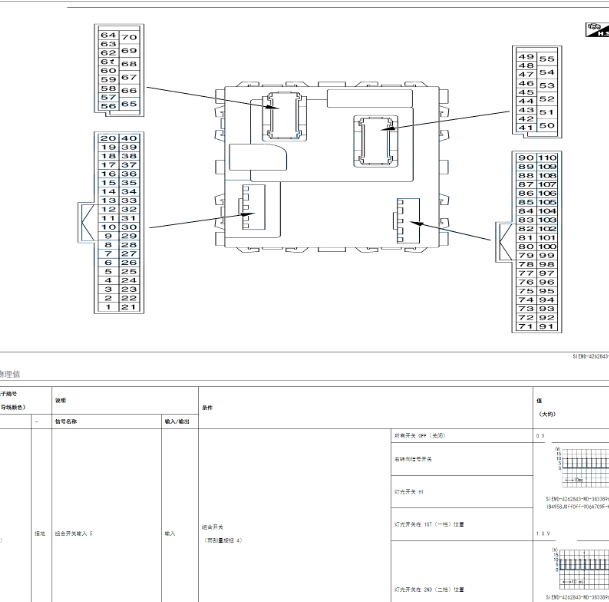Viewport: 609px width, 602px height.
Task: Click pin 5 in the lower-left connector
Action: (108, 272)
